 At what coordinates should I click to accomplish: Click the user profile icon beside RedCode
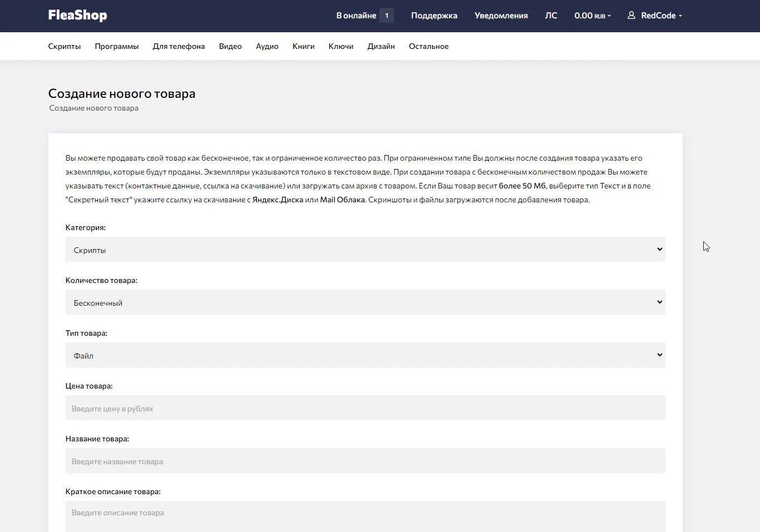631,16
